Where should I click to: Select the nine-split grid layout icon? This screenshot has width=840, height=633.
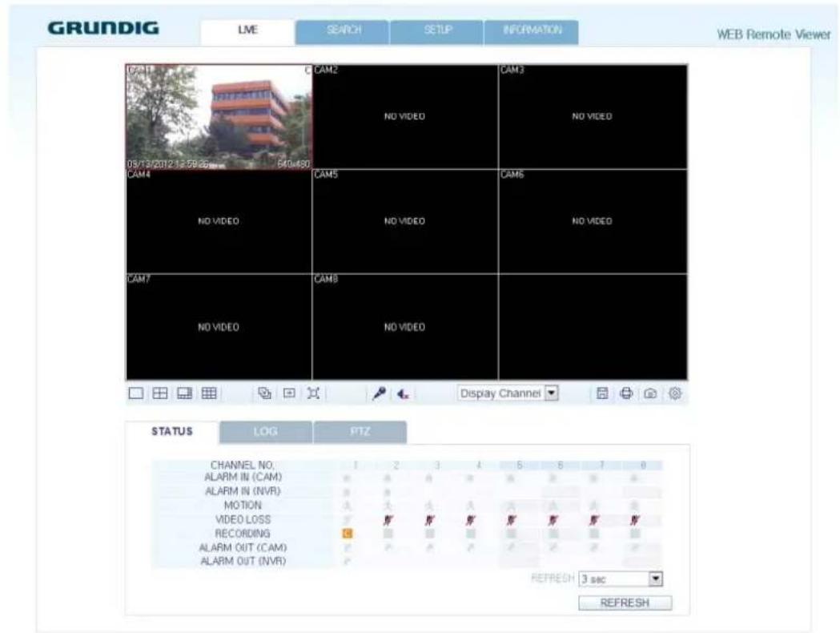coord(209,393)
